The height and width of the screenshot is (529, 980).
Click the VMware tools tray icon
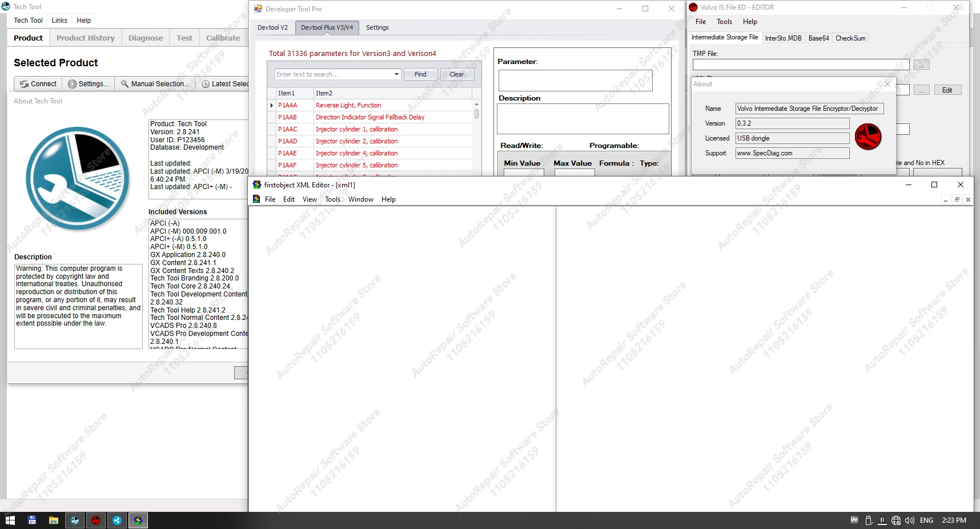(x=854, y=520)
